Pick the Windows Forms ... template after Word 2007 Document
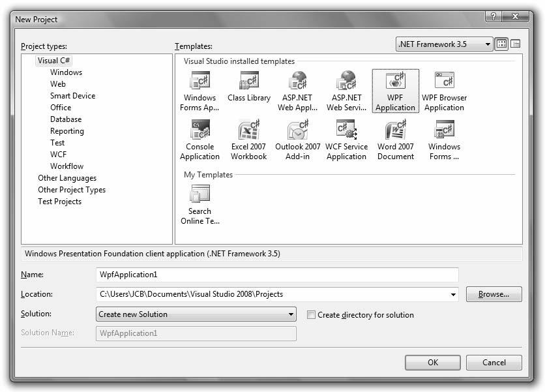Image resolution: width=545 pixels, height=392 pixels. pos(444,140)
